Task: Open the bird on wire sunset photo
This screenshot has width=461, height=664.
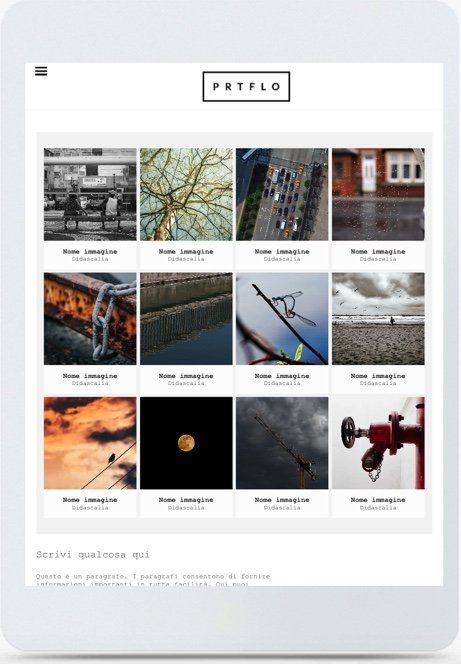Action: (x=90, y=443)
